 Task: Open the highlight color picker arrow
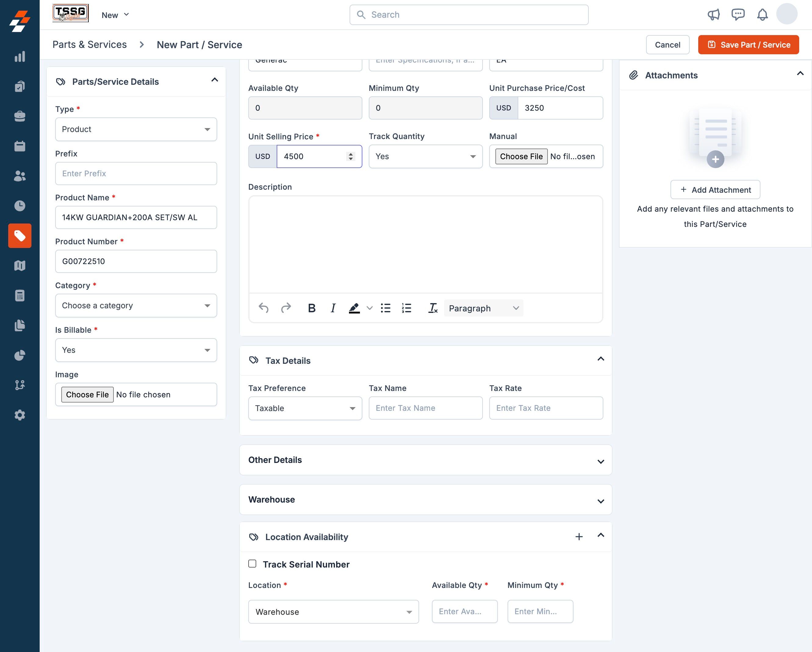coord(369,308)
